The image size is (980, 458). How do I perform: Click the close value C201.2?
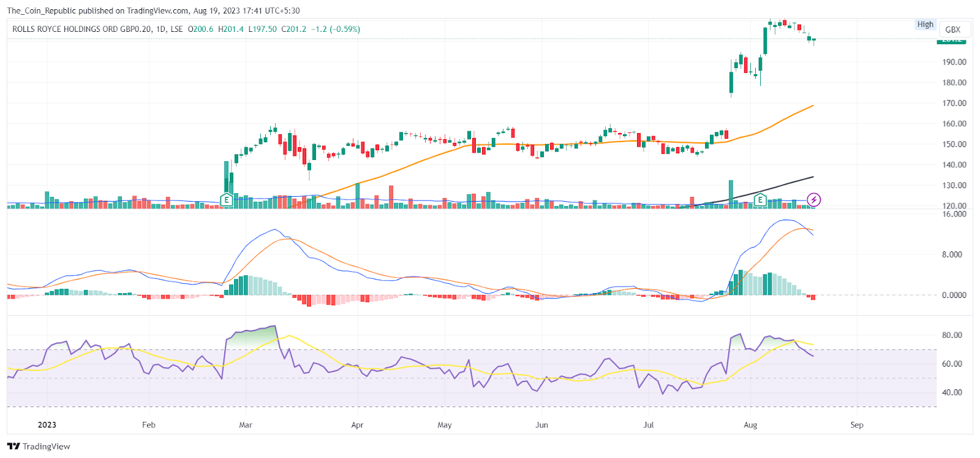pyautogui.click(x=294, y=29)
